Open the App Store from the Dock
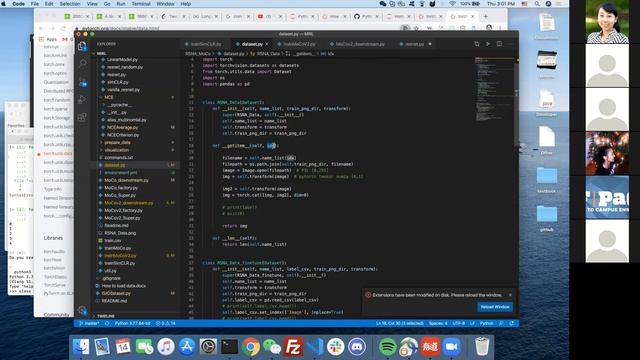The height and width of the screenshot is (360, 640). pos(187,347)
